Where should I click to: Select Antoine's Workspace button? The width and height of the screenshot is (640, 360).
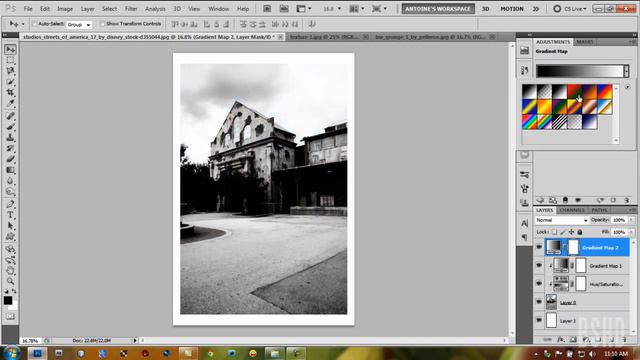pyautogui.click(x=438, y=9)
